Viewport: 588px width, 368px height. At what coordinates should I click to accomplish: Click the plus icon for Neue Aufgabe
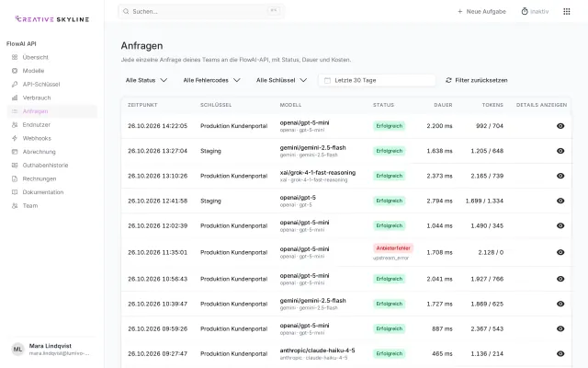(460, 12)
